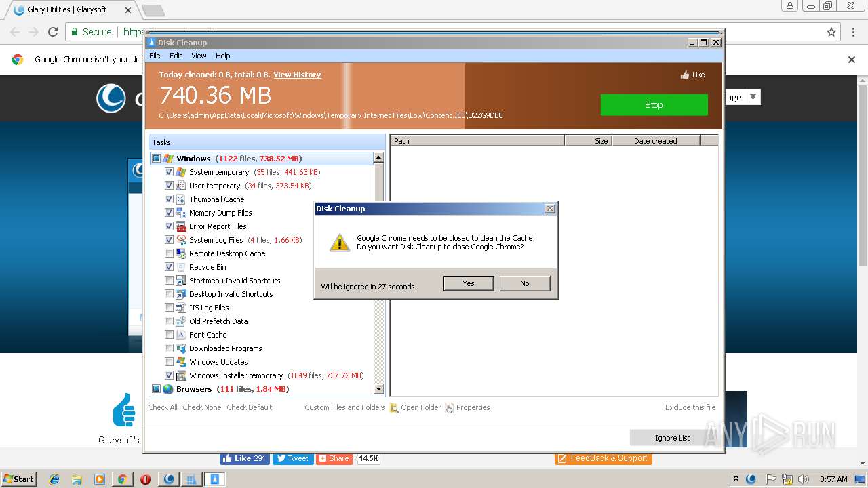The image size is (868, 488).
Task: Sort by the Size column header
Action: [588, 141]
